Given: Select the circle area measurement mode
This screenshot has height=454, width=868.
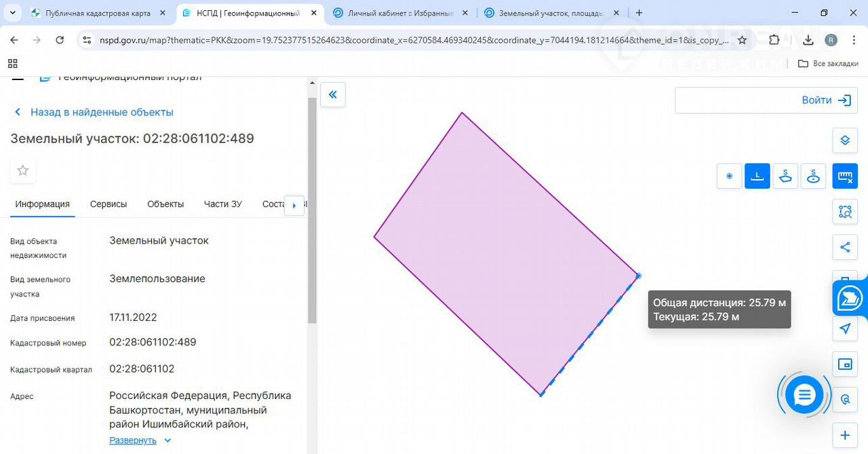Looking at the screenshot, I should pyautogui.click(x=813, y=176).
